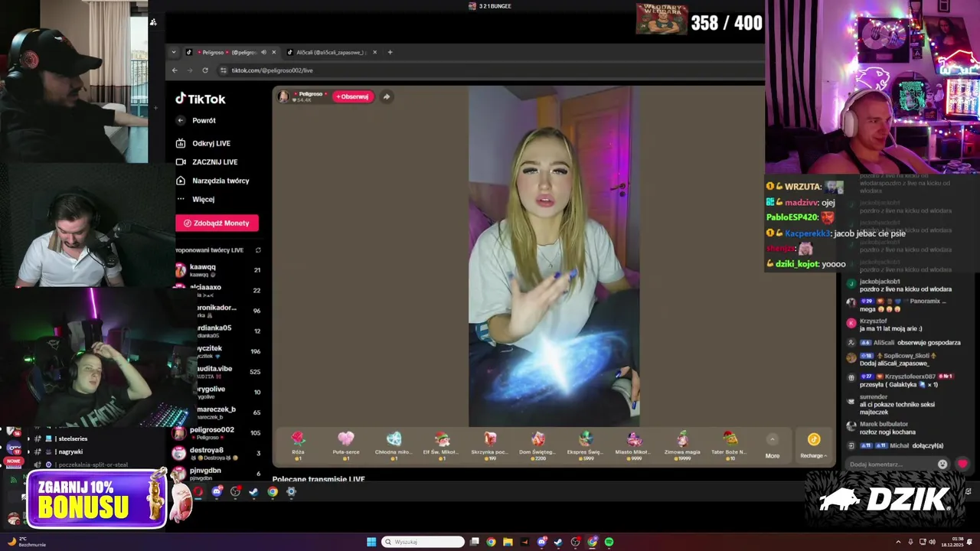Click the tiktok.com address bar
Screen dimensions: 980x551
(x=490, y=70)
